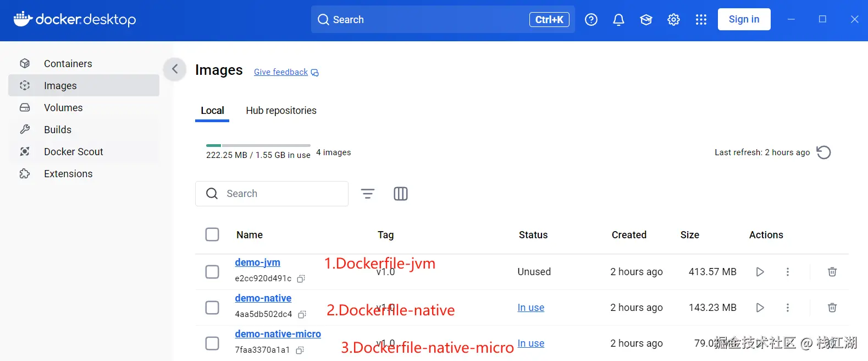Copy demo-jvm image ID e2cc920d491c
Viewport: 868px width, 361px height.
tap(301, 279)
